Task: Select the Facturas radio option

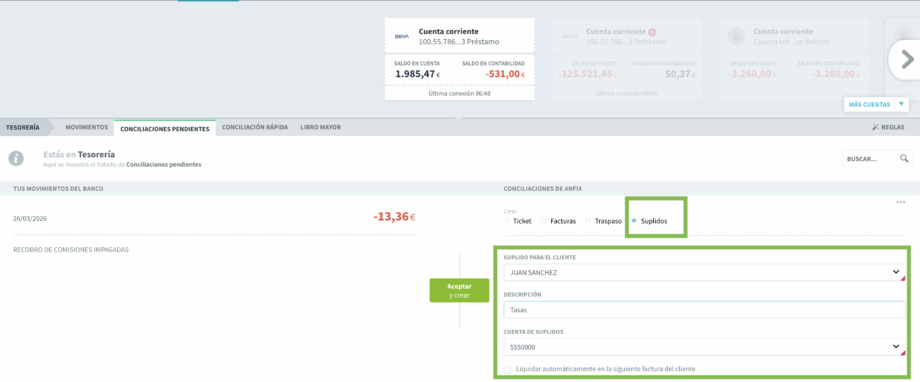Action: click(544, 221)
